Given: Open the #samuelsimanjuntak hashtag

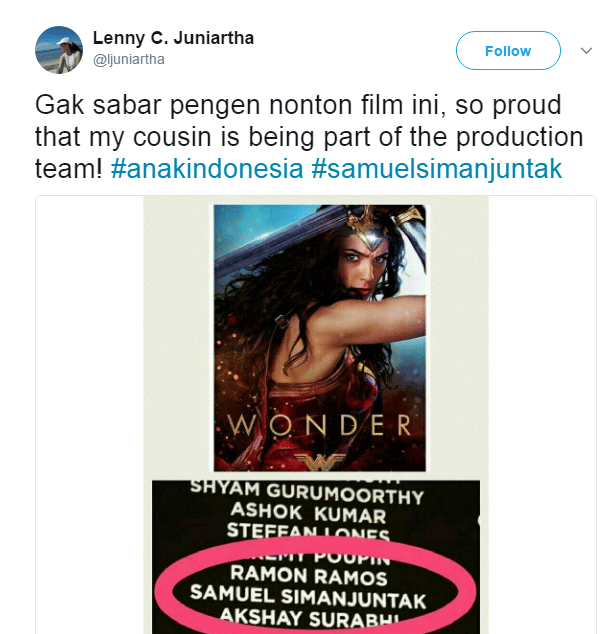Looking at the screenshot, I should (436, 168).
